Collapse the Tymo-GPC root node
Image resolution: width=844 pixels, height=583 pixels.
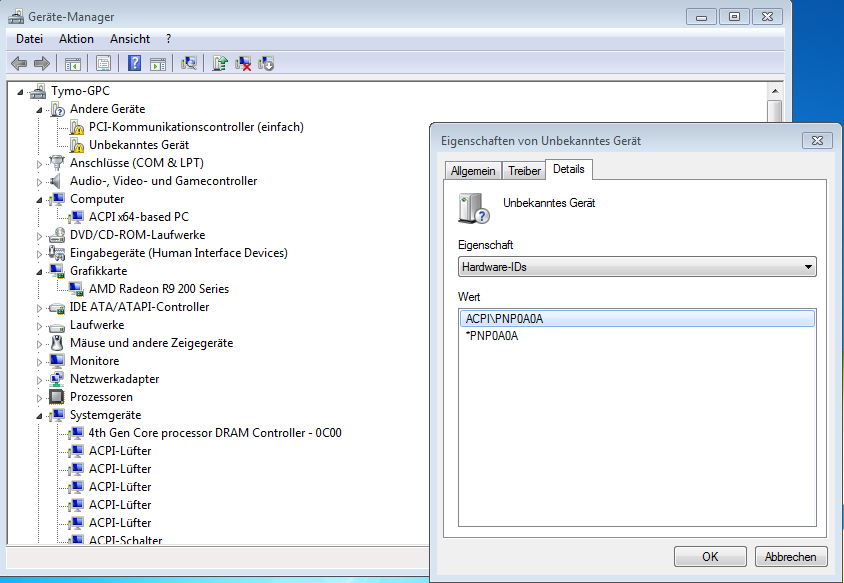pos(20,92)
